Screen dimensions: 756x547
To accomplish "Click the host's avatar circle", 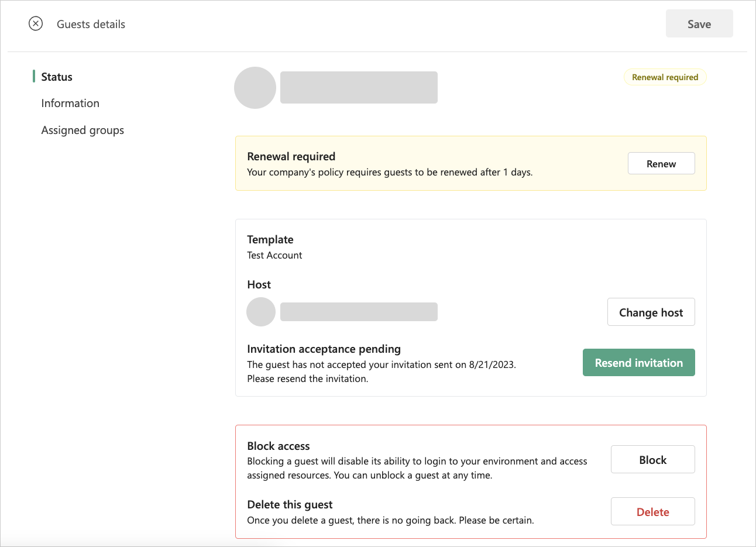I will click(x=261, y=312).
